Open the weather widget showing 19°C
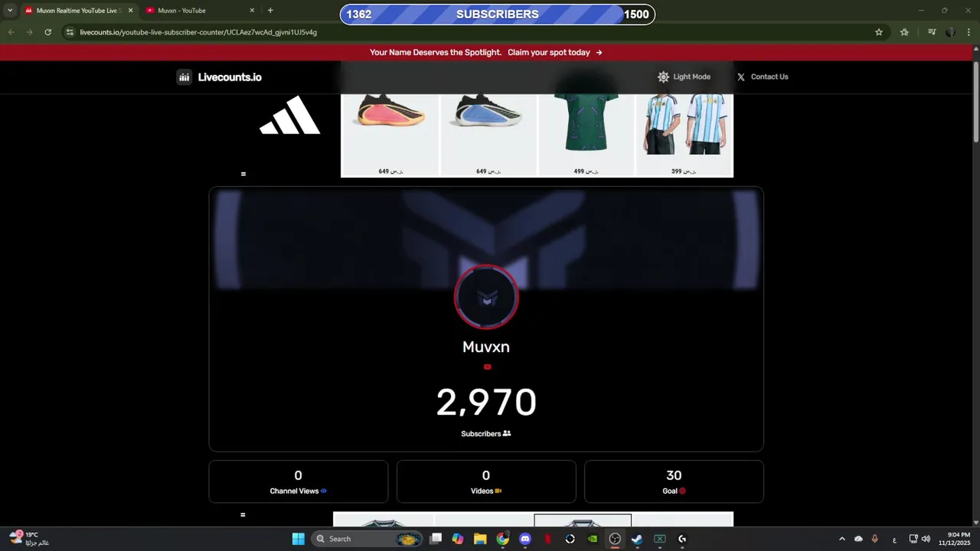Viewport: 980px width, 551px height. pos(29,539)
